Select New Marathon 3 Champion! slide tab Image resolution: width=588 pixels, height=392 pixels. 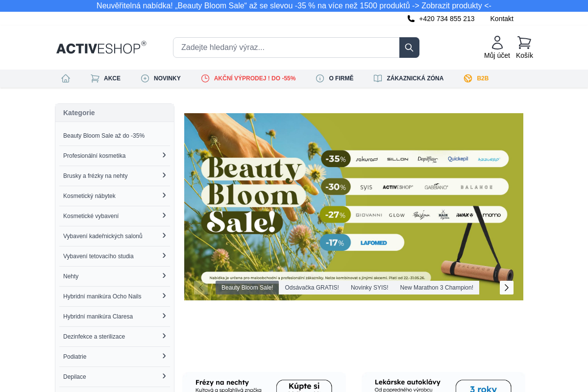point(437,288)
